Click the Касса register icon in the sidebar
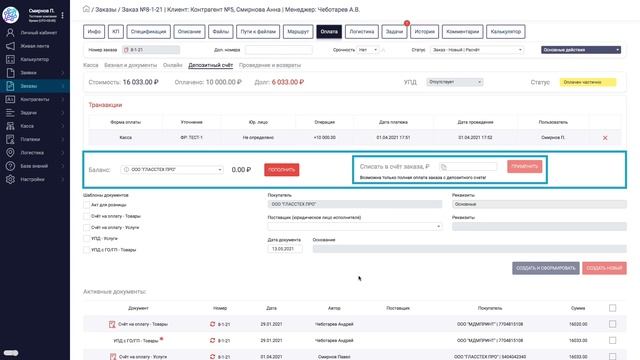Screen dimensions: 640x360 10,126
